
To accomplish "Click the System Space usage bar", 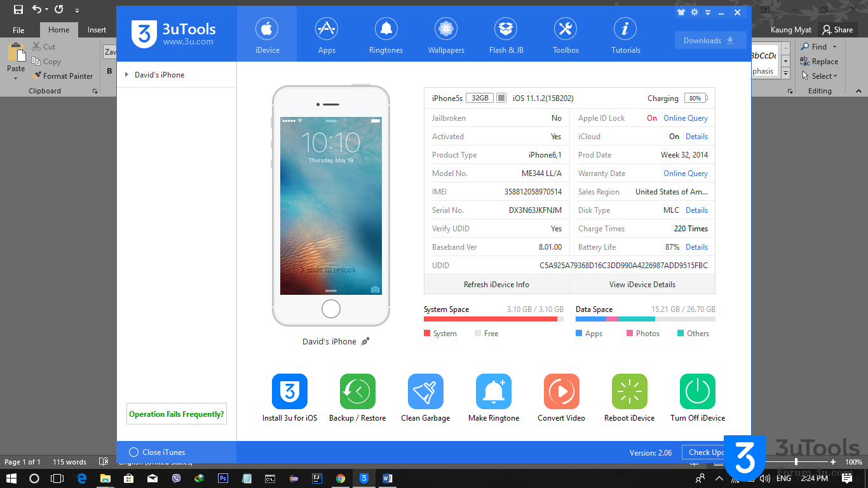I will coord(494,319).
